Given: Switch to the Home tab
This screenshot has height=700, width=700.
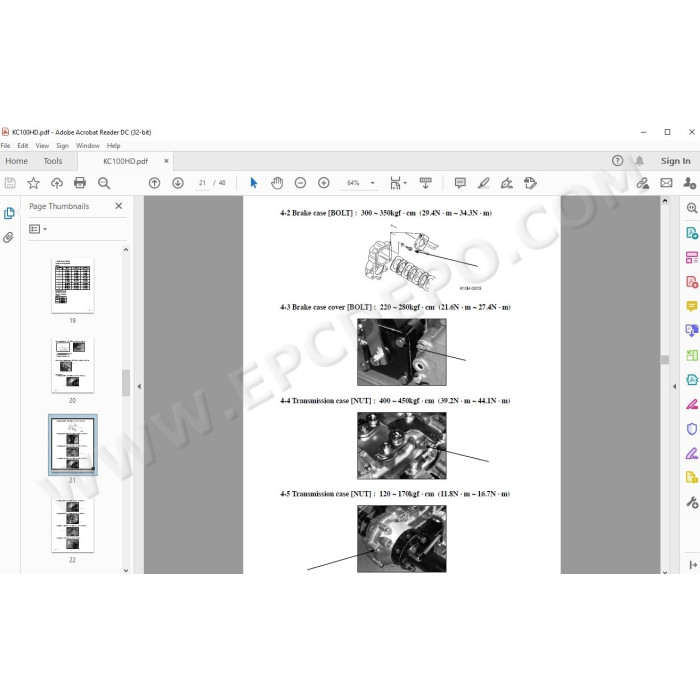Looking at the screenshot, I should 17,161.
